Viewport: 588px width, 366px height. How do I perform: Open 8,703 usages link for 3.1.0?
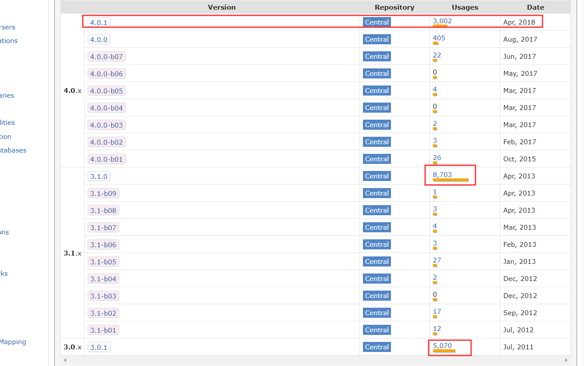(442, 175)
